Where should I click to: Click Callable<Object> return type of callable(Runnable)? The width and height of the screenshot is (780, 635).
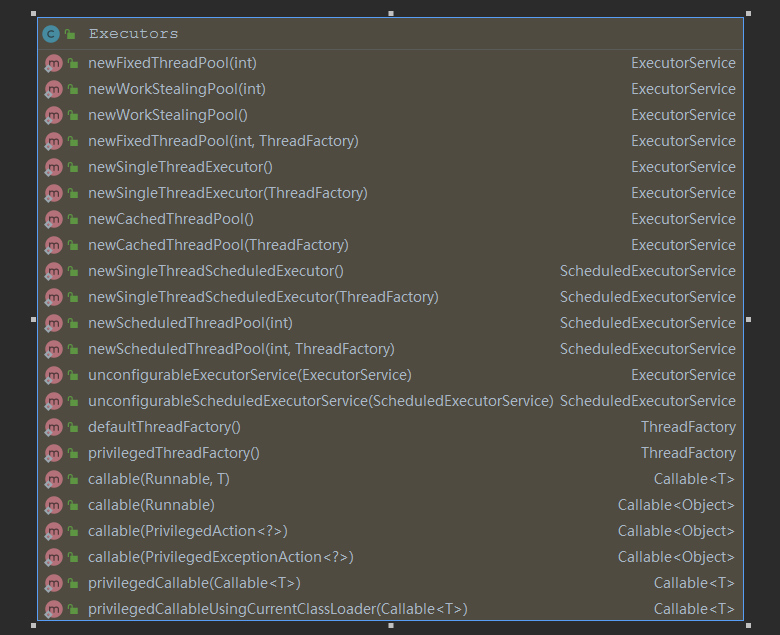pos(676,505)
